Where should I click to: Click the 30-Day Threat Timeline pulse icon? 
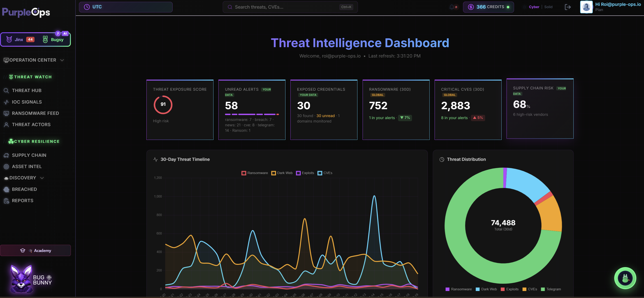pos(155,159)
